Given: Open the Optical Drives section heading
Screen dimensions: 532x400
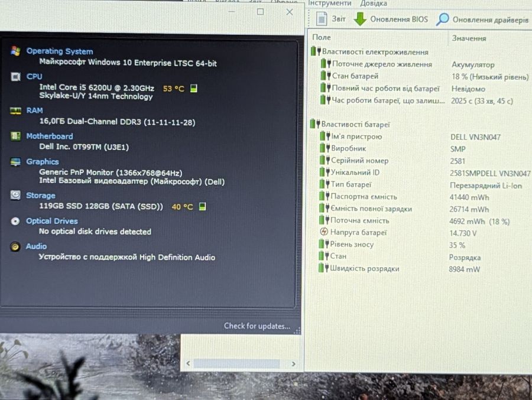Looking at the screenshot, I should (52, 221).
